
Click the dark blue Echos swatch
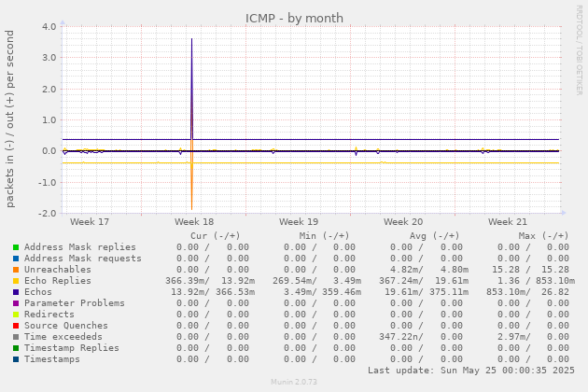(x=16, y=292)
